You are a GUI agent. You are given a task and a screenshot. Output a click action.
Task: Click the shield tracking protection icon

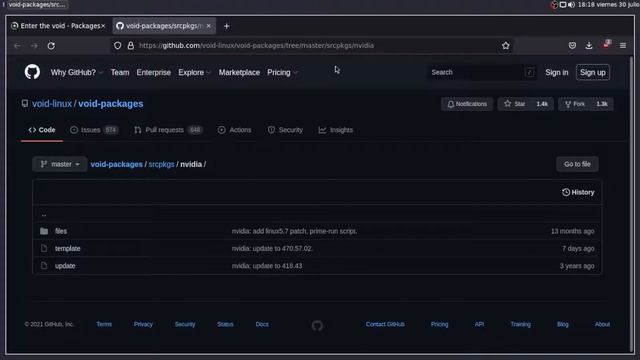click(x=118, y=46)
